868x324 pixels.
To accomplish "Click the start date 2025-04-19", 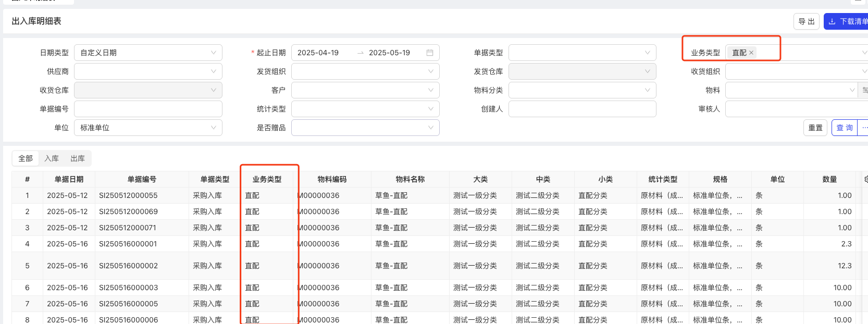I will (318, 53).
